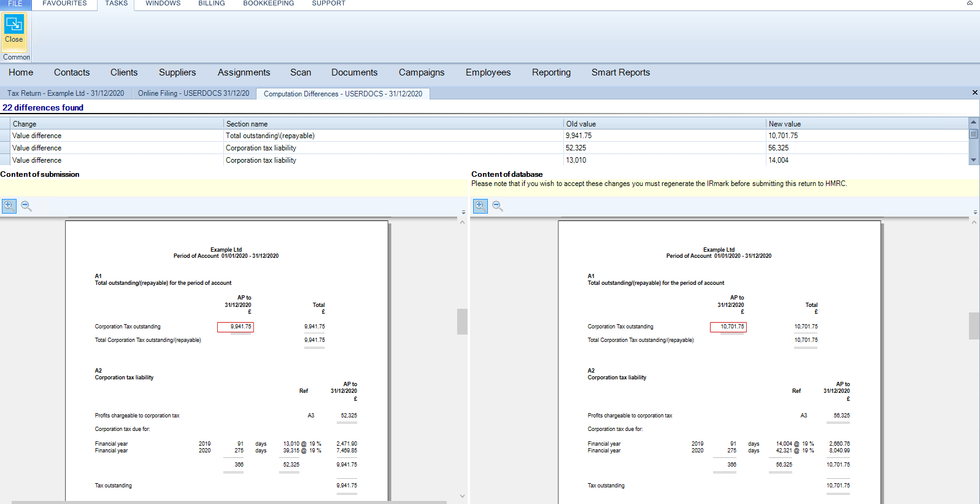Switch to Tax Return - Example Ltd tab
This screenshot has width=980, height=504.
tap(66, 93)
